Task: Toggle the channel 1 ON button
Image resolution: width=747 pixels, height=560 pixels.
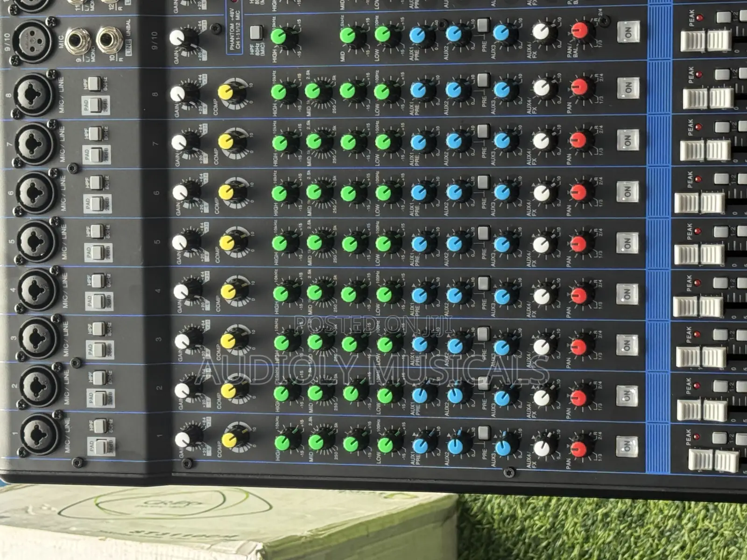Action: [x=627, y=447]
